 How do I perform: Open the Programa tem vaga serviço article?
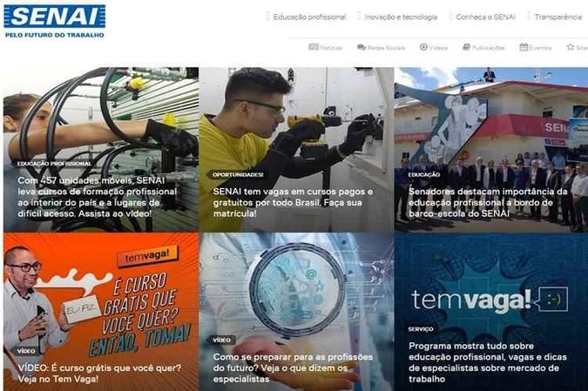[488, 362]
